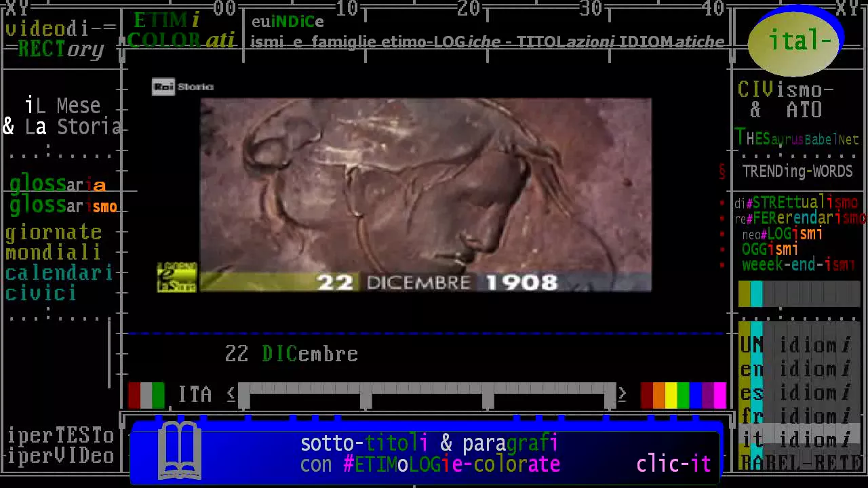This screenshot has width=868, height=488.
Task: Click the TRENDing-WORDS heading
Action: click(x=797, y=171)
